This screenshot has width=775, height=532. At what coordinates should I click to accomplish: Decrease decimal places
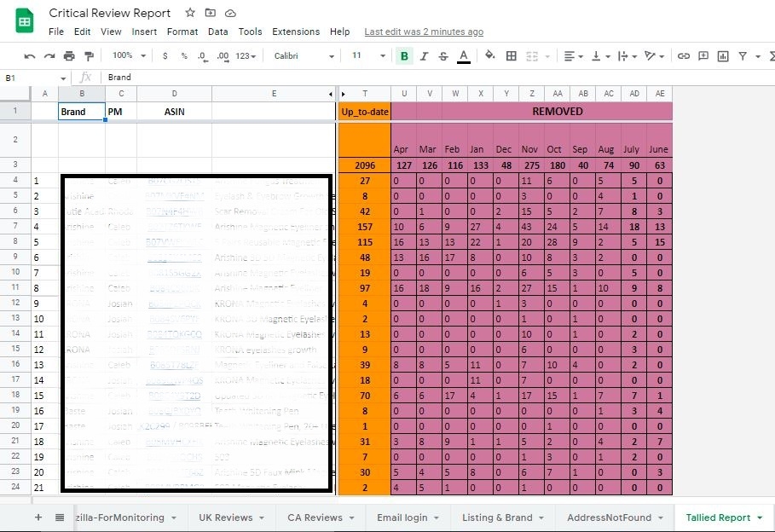(202, 56)
